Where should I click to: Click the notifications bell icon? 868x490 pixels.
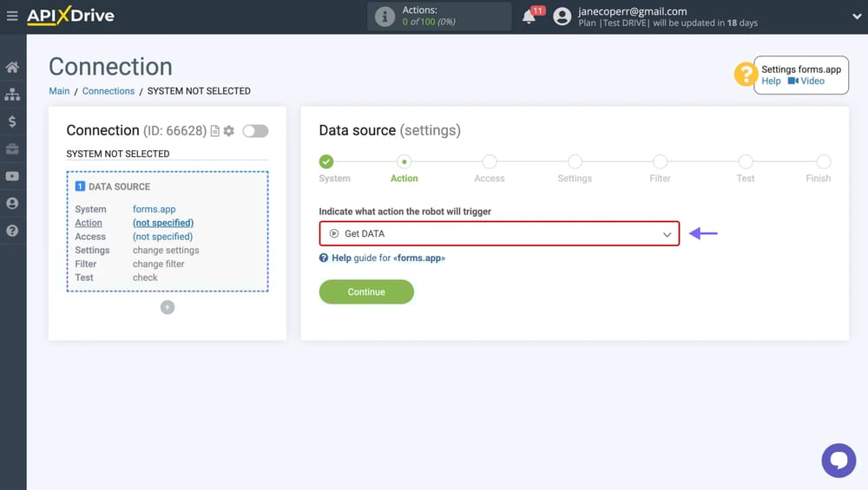529,16
